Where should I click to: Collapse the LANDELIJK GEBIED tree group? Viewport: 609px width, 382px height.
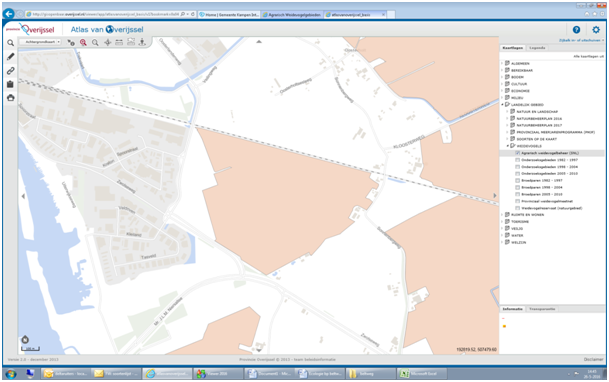coord(502,105)
